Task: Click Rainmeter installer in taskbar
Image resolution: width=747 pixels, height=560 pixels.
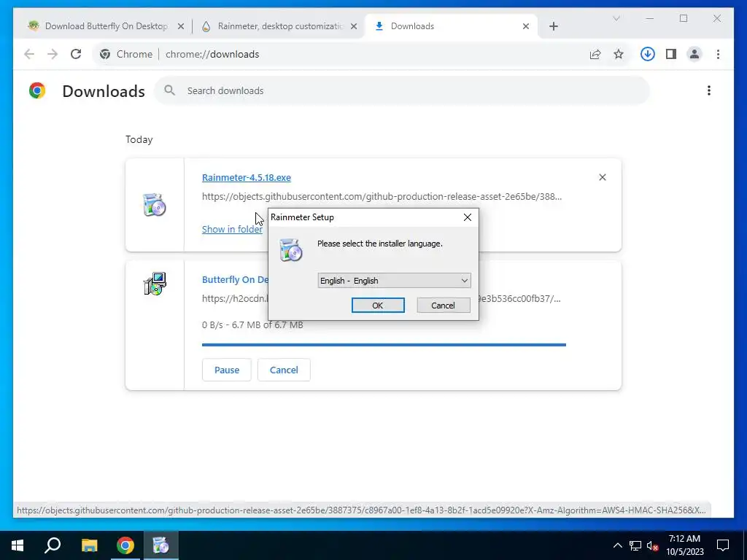Action: (x=161, y=545)
